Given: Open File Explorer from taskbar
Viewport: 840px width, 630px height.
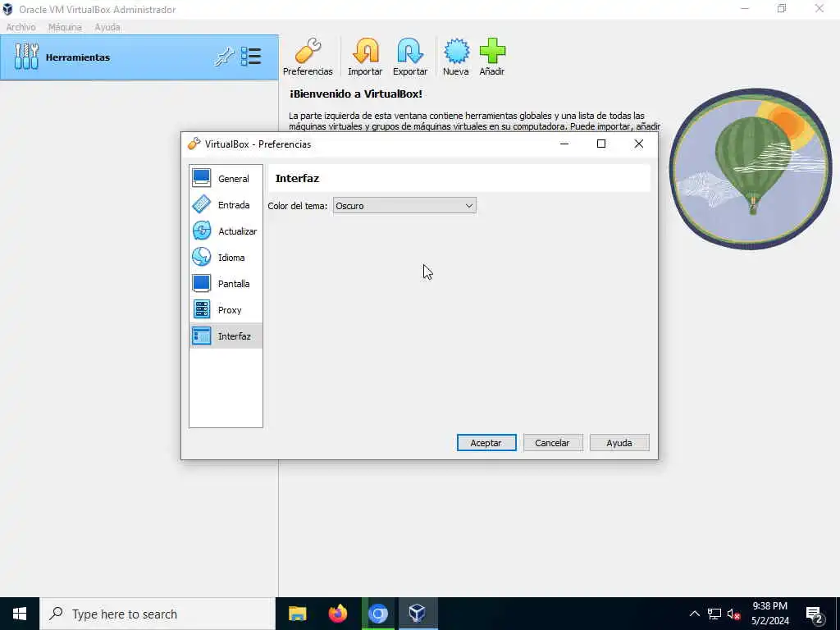Looking at the screenshot, I should [297, 614].
